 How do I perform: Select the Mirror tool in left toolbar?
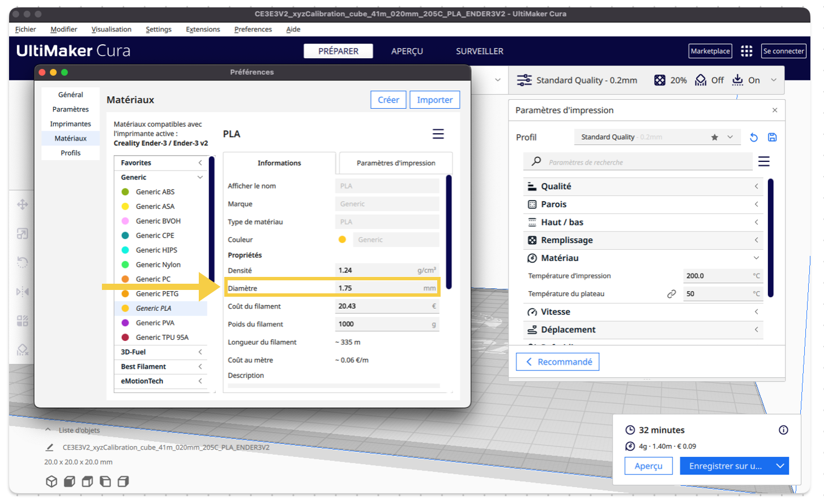point(23,292)
